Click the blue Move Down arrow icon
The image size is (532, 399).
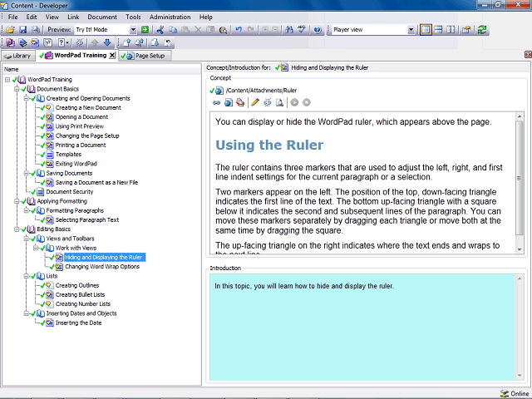[107, 42]
